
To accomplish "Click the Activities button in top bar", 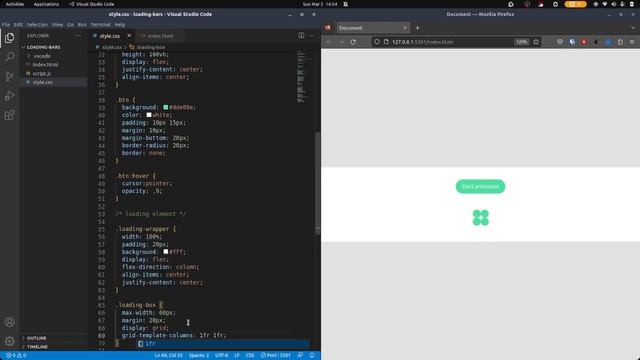I will tap(15, 4).
